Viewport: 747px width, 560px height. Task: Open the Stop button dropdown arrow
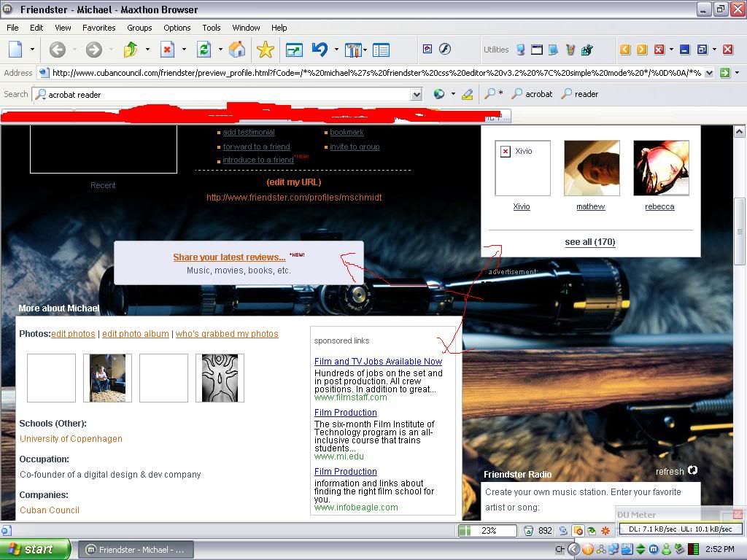pyautogui.click(x=184, y=49)
